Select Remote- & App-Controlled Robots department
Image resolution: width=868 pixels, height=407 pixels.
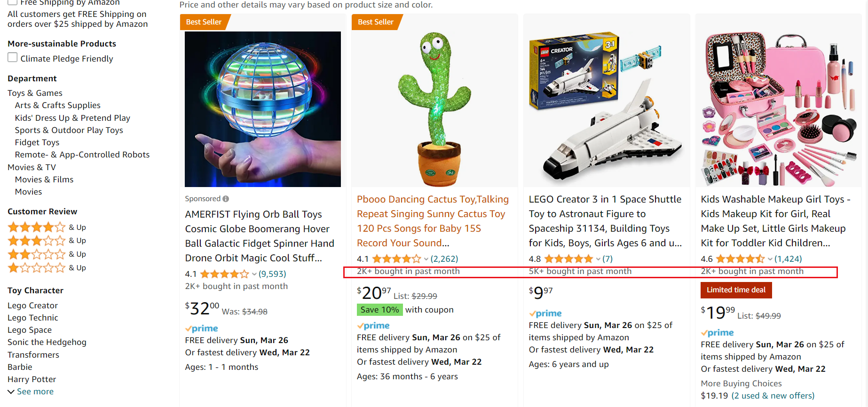pos(82,155)
